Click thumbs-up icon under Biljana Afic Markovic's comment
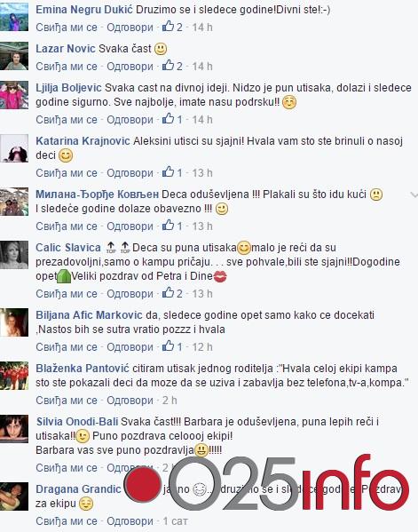 (x=168, y=345)
